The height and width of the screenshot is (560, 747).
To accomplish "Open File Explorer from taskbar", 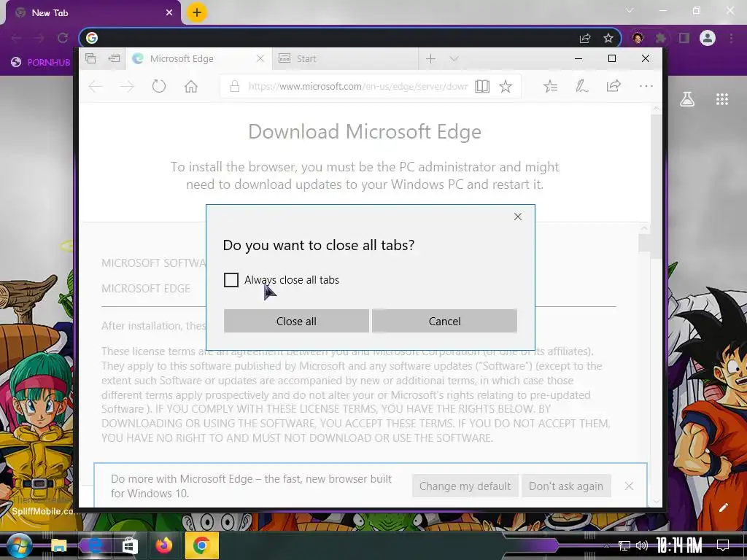I will pos(58,545).
